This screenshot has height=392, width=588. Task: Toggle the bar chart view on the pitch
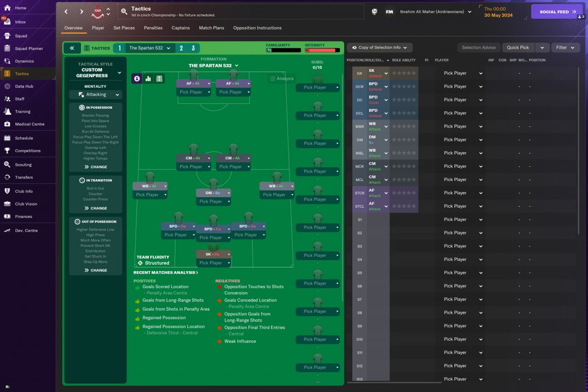click(x=148, y=79)
